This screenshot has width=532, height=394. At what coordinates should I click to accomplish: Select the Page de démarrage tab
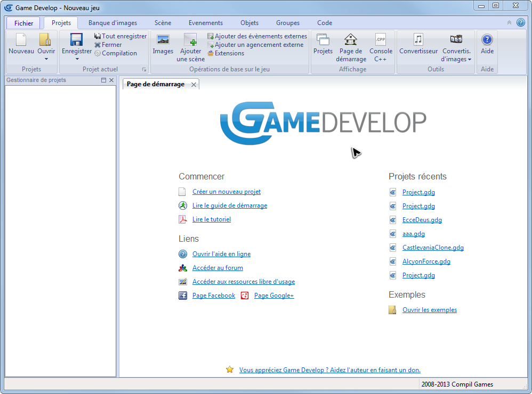coord(156,84)
